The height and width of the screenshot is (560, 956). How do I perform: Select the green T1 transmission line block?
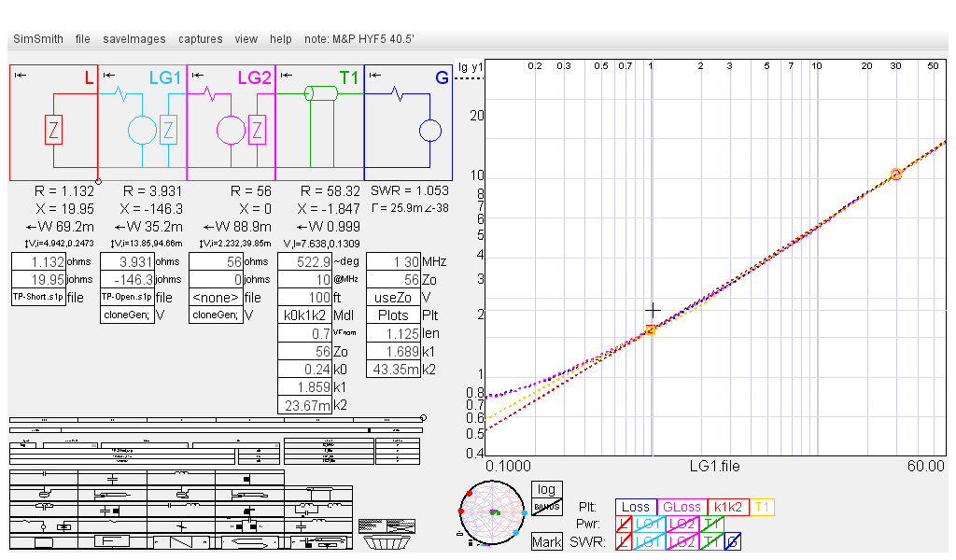(319, 122)
